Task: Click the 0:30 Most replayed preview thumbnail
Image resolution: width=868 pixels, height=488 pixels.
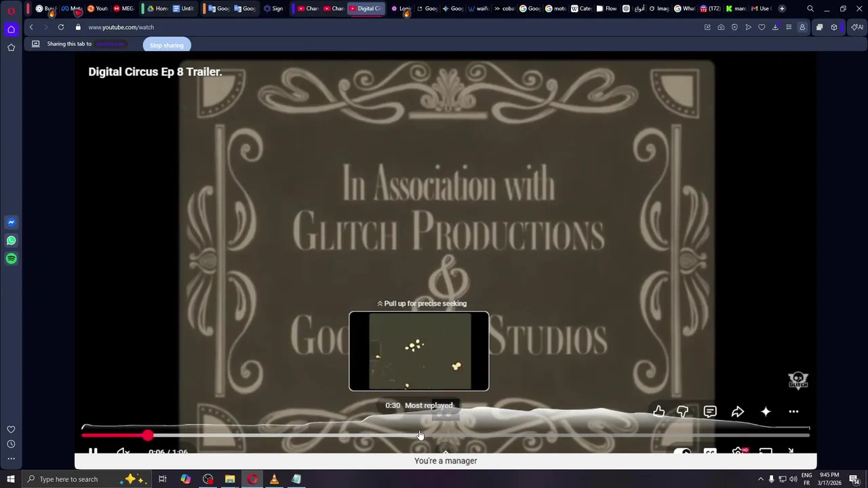Action: 419,351
